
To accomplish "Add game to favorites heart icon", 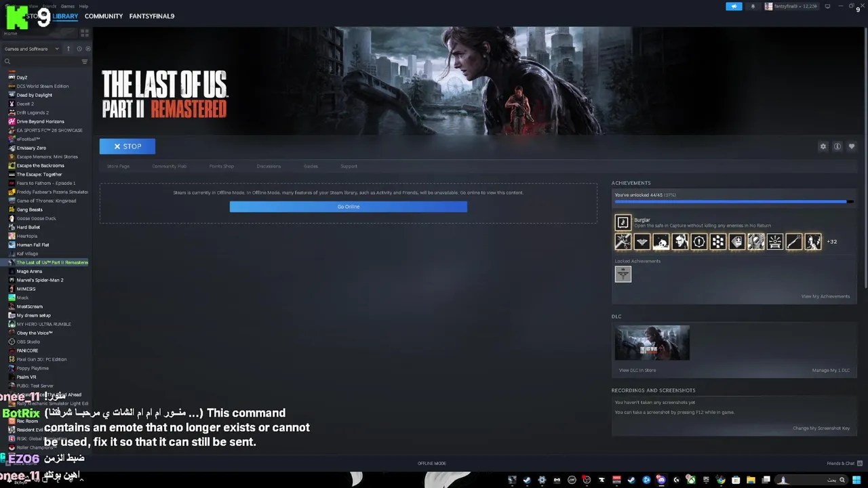I will 852,146.
